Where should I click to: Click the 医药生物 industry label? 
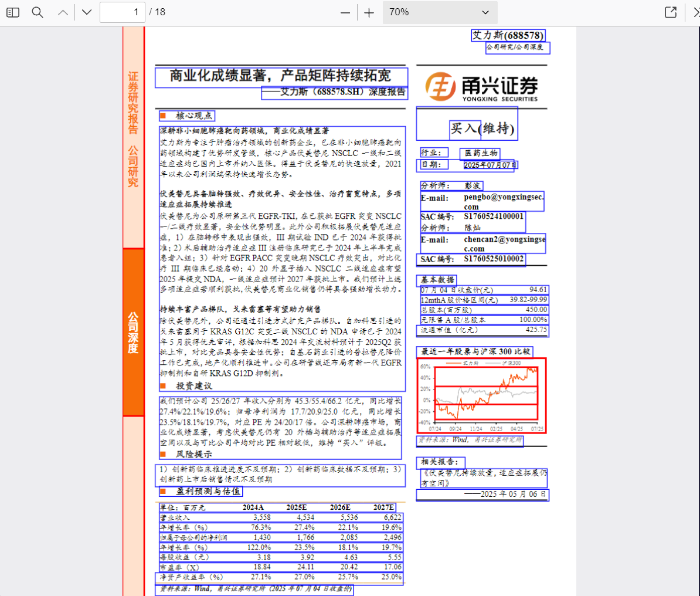click(x=480, y=153)
